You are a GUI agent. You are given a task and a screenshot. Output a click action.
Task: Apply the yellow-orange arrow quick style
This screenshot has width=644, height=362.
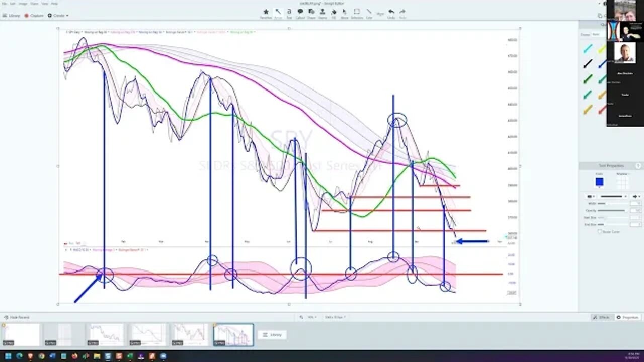click(x=588, y=109)
